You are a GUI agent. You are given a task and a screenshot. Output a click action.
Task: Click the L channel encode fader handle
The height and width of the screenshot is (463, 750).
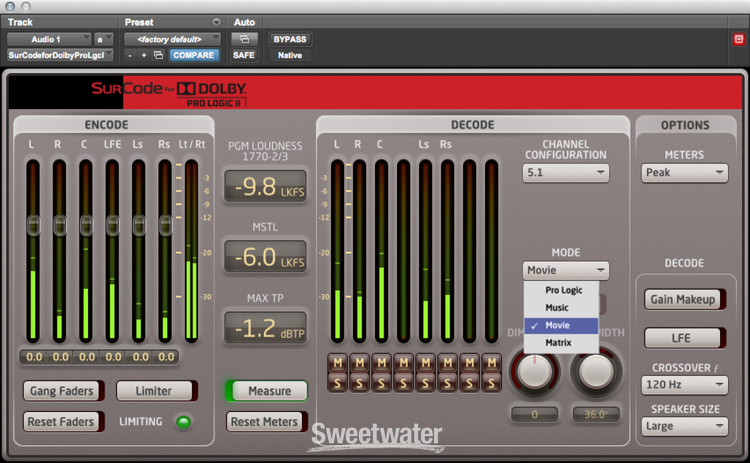(32, 222)
